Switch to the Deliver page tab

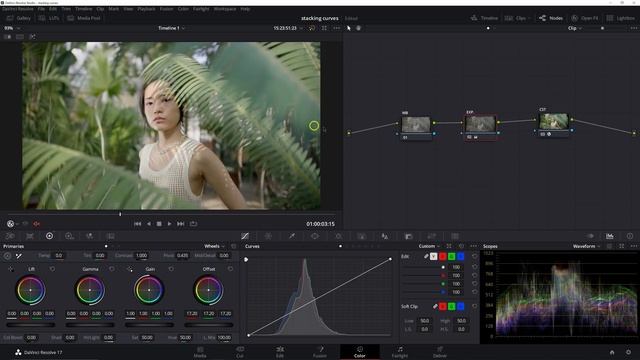pyautogui.click(x=440, y=352)
